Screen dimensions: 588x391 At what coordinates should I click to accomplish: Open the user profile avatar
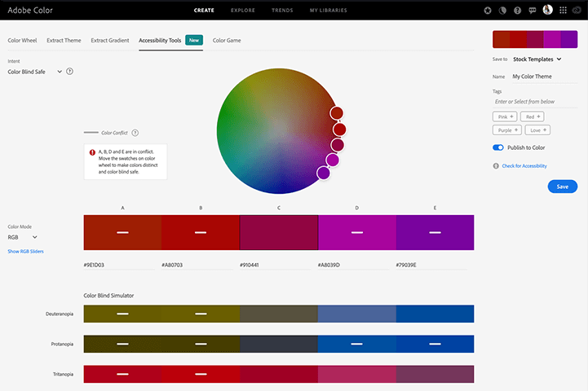click(547, 10)
